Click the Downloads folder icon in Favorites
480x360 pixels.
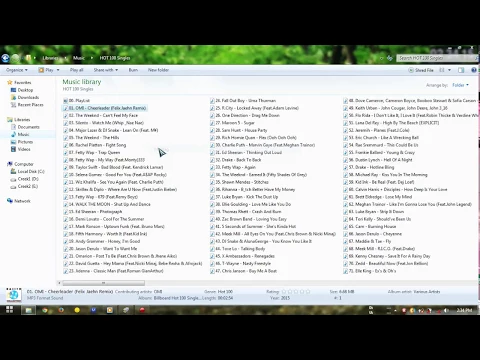click(x=13, y=97)
